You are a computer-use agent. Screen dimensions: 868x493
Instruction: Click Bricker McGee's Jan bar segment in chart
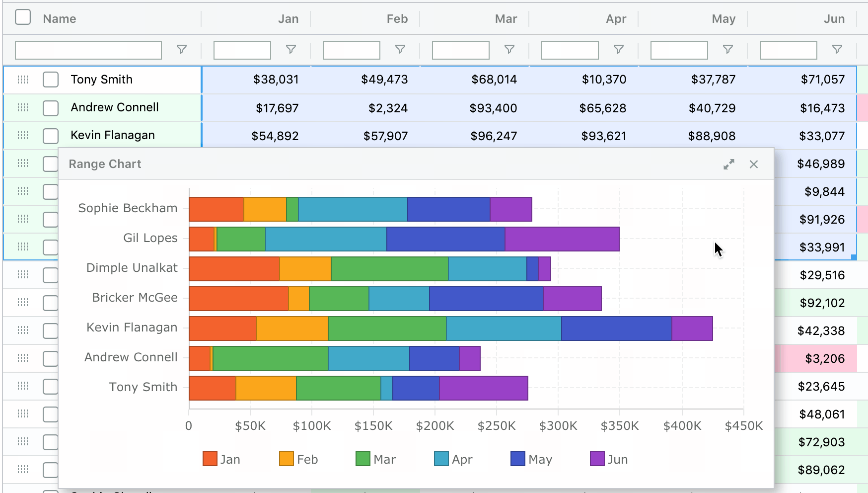tap(239, 299)
